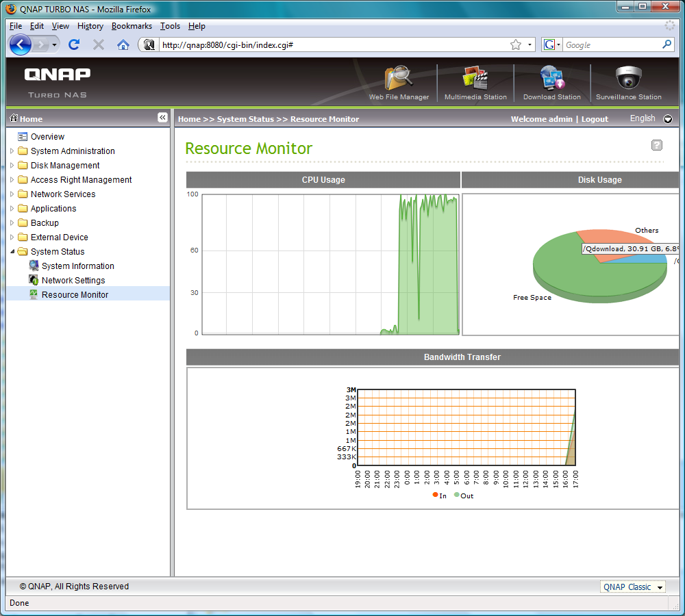The image size is (685, 616).
Task: Click the Welcome admin text
Action: (x=541, y=118)
